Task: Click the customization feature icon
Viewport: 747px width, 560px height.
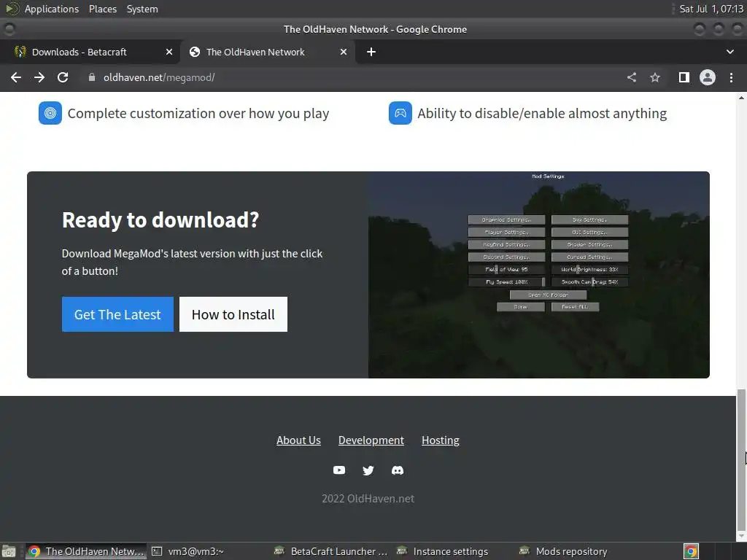Action: click(x=50, y=113)
